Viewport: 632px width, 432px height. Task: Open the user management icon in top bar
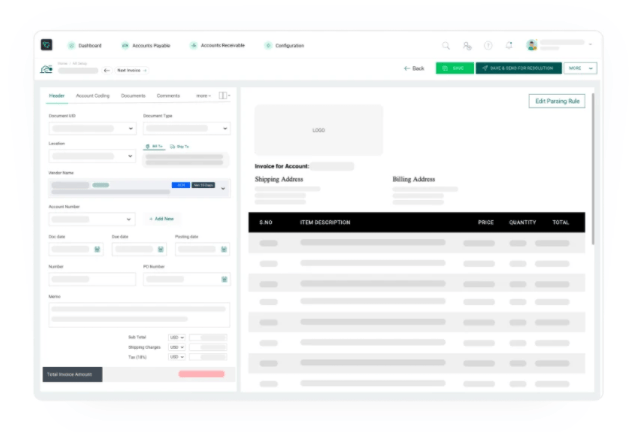click(467, 45)
